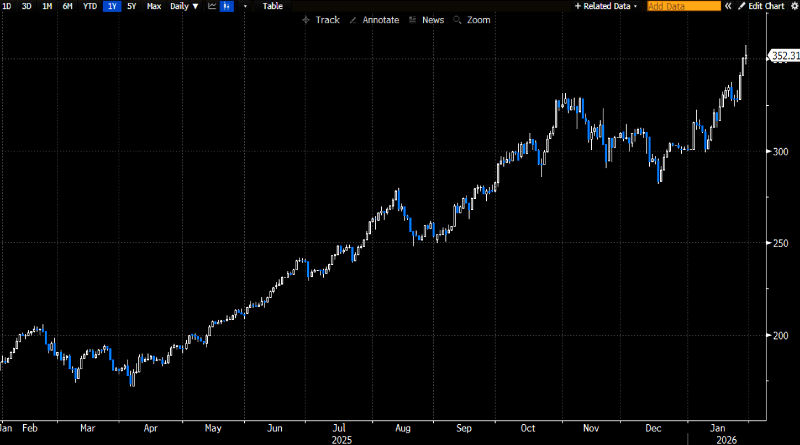Set the range to 6M
This screenshot has height=445, width=800.
click(x=67, y=6)
